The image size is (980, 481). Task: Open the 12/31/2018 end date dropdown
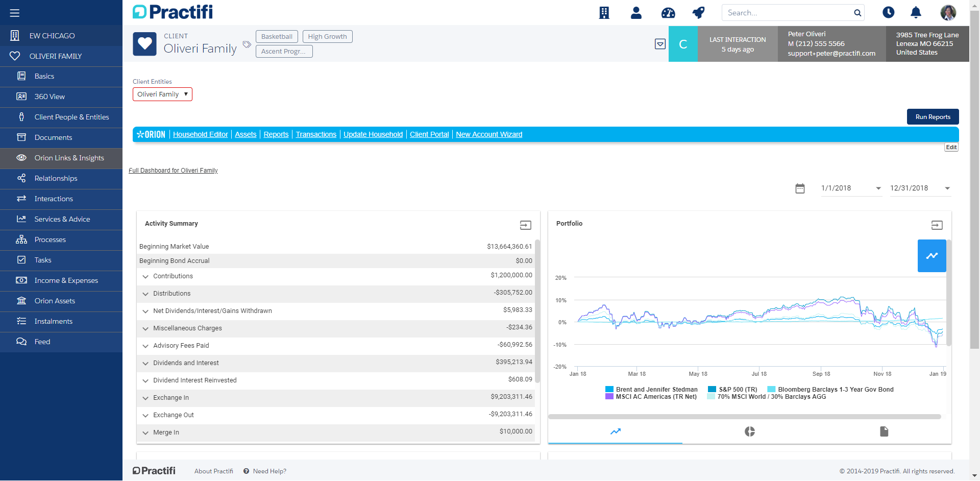click(x=920, y=188)
